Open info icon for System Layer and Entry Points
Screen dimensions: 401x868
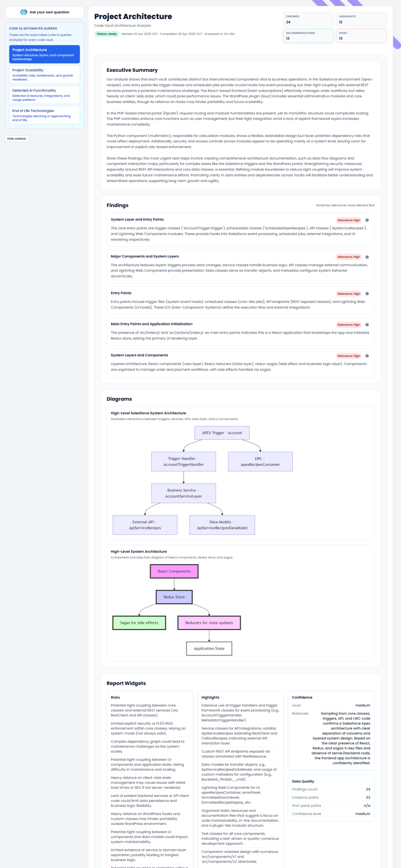coord(367,220)
